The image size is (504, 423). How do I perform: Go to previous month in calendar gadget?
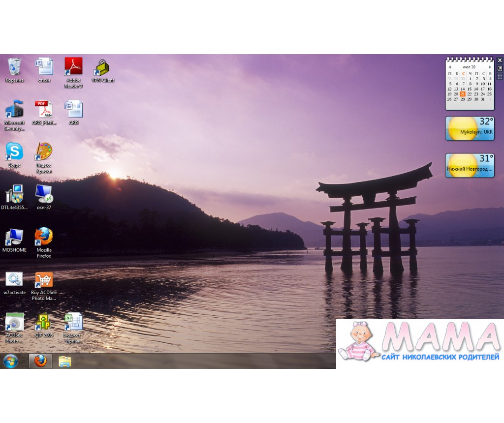coord(449,67)
